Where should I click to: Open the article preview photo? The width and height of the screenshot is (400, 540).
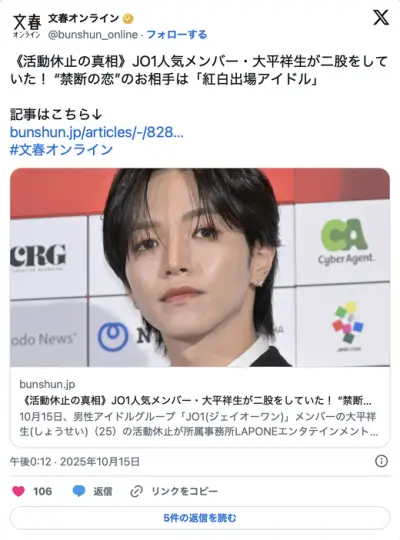[200, 267]
